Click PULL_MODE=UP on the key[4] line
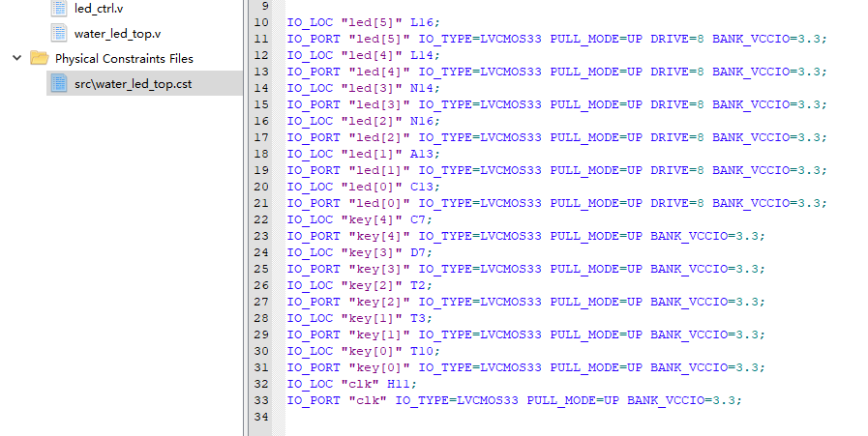This screenshot has width=868, height=436. click(x=596, y=236)
